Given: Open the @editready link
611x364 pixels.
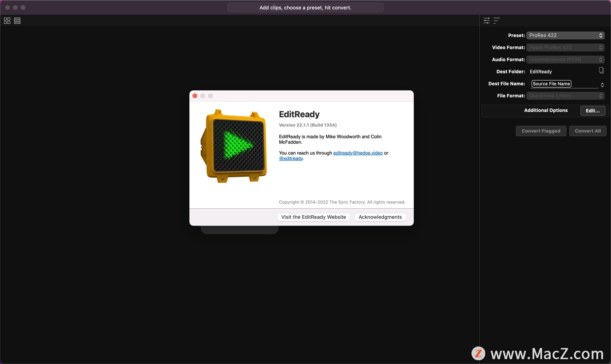Looking at the screenshot, I should (x=291, y=158).
